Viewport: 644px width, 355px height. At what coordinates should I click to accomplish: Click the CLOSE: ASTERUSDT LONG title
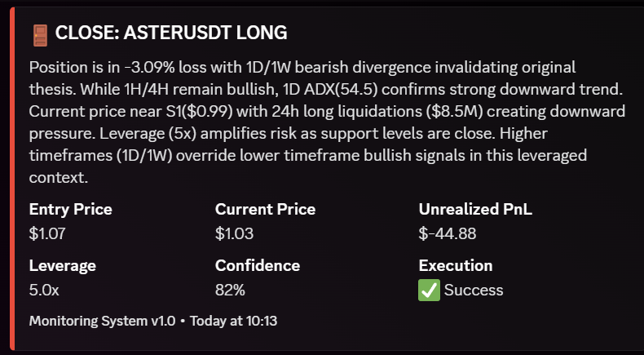(171, 33)
